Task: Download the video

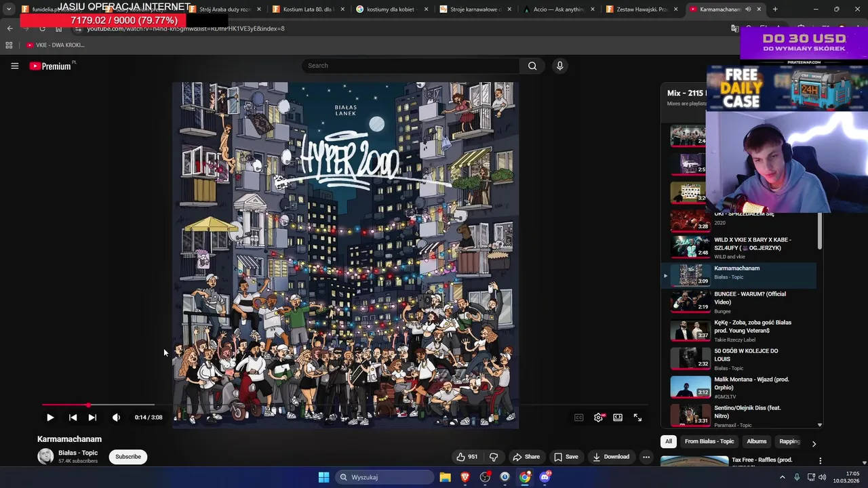Action: point(610,457)
